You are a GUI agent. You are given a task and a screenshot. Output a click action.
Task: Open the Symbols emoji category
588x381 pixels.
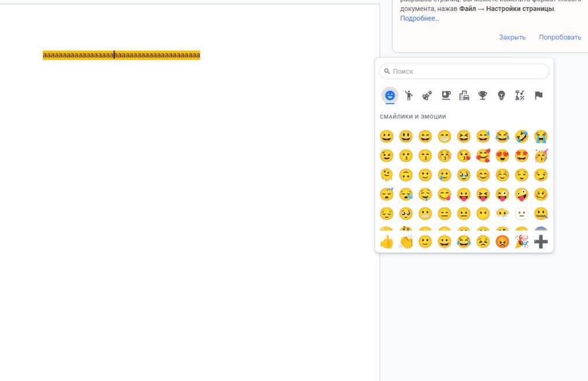(520, 96)
